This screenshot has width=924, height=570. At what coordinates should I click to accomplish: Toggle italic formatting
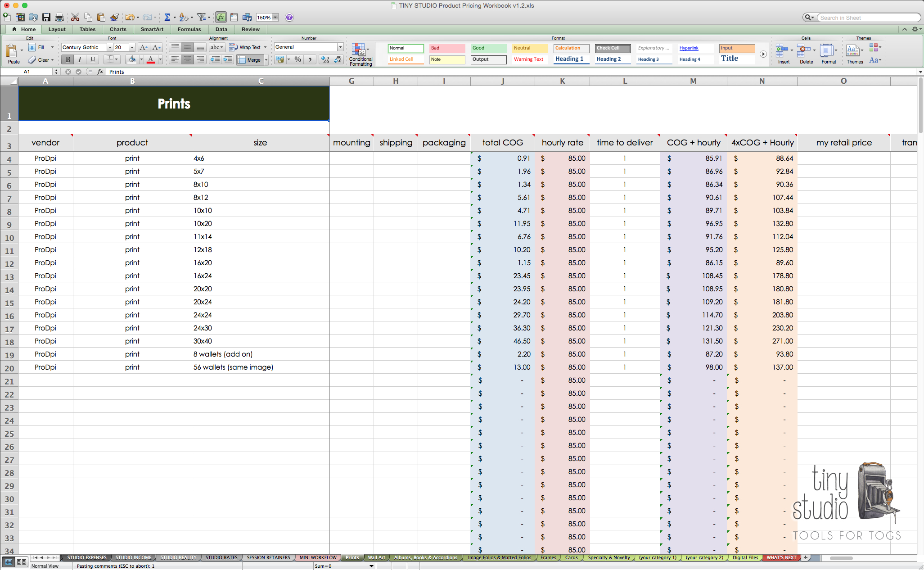pos(80,59)
